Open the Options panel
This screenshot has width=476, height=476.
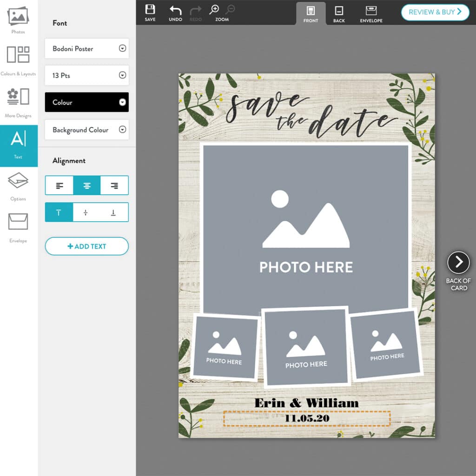(x=19, y=186)
